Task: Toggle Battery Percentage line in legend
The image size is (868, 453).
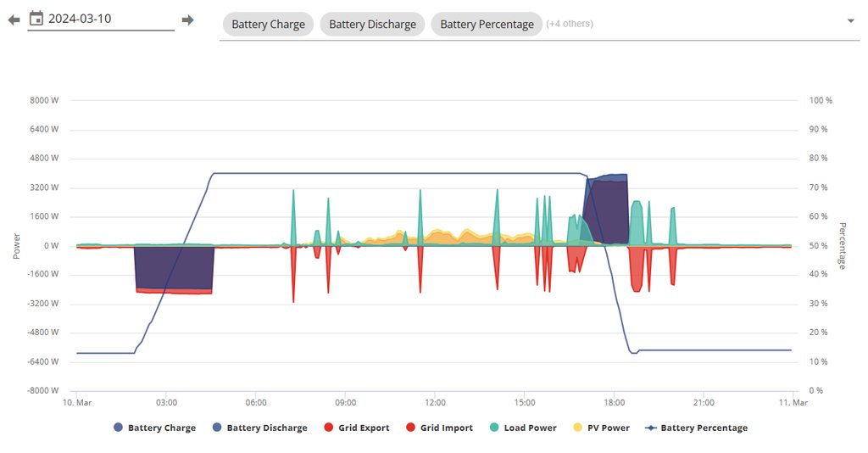Action: click(704, 428)
